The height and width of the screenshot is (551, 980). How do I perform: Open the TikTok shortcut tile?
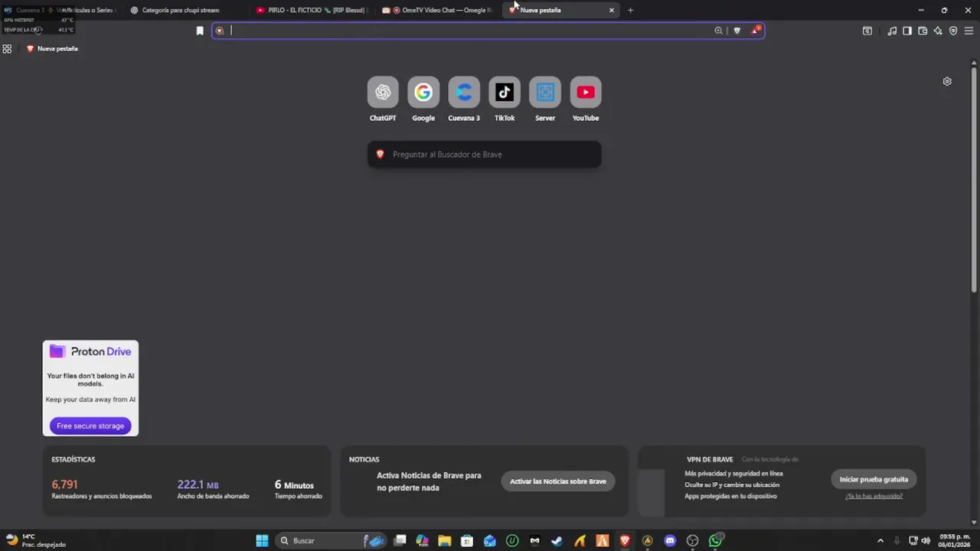[505, 93]
